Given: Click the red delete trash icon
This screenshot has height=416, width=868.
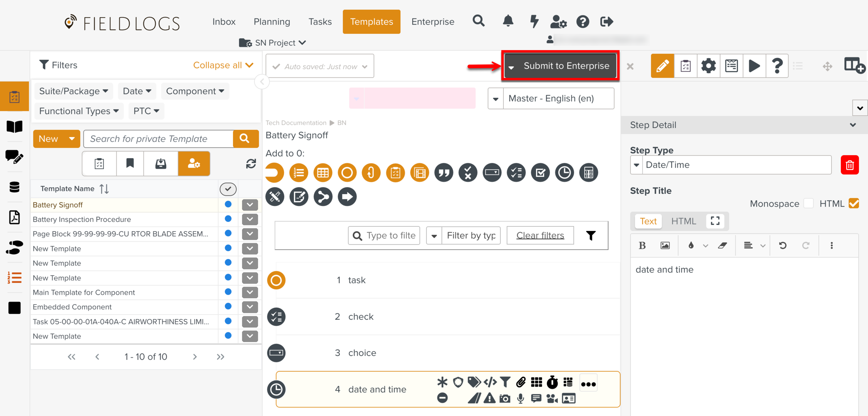Looking at the screenshot, I should click(849, 165).
